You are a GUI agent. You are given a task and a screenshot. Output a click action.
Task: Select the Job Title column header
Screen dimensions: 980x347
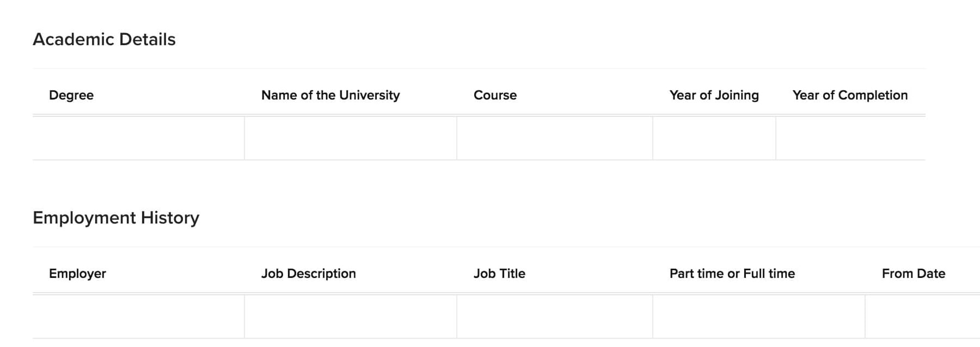(x=499, y=274)
